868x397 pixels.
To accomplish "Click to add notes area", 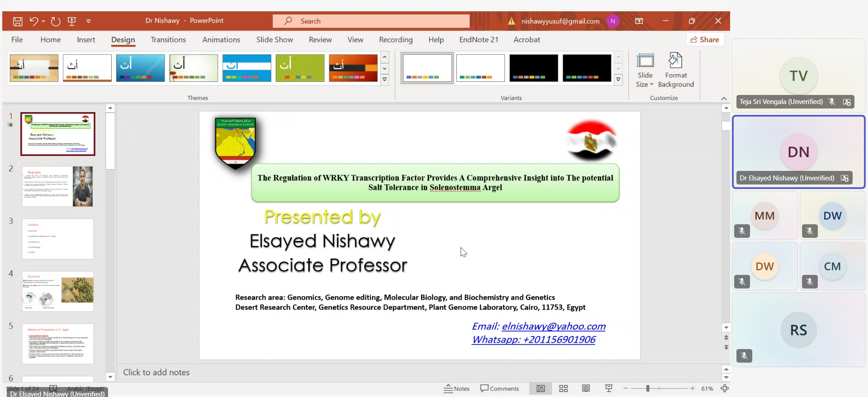I will click(418, 373).
